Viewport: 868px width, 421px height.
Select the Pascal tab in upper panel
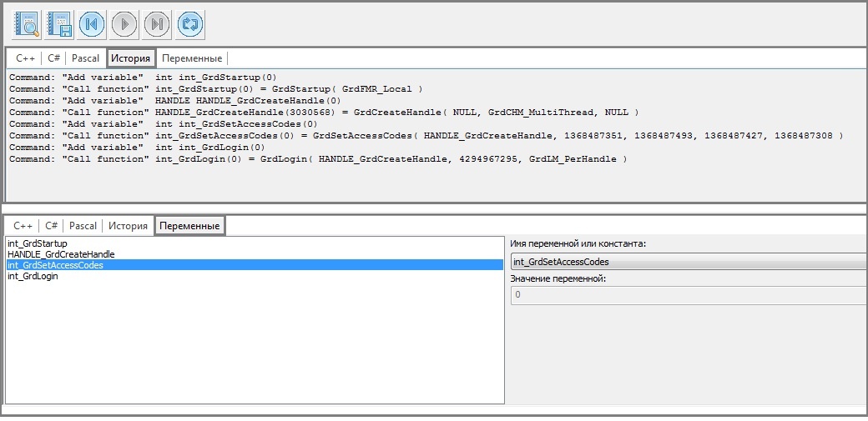point(84,58)
